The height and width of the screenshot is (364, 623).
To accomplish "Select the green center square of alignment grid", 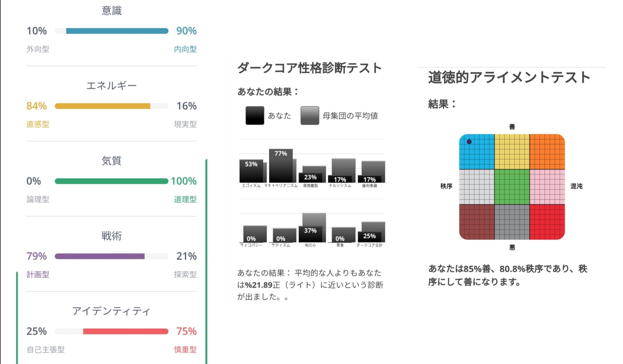I will click(512, 187).
